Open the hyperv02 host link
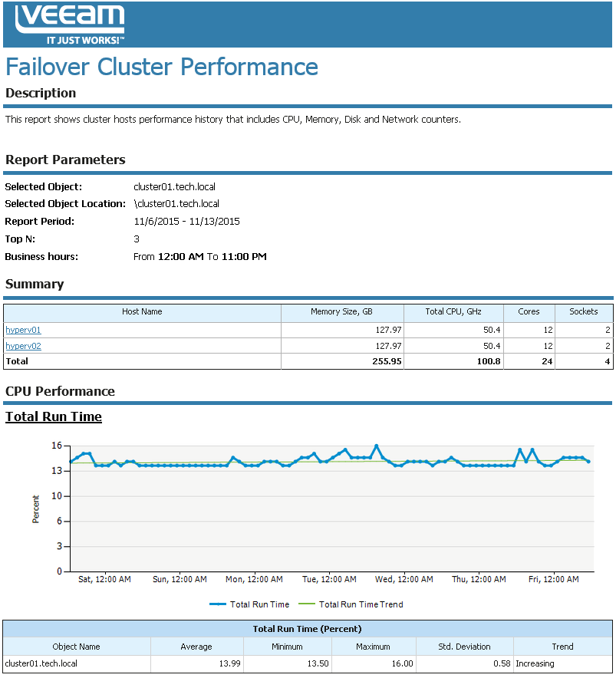 [23, 346]
